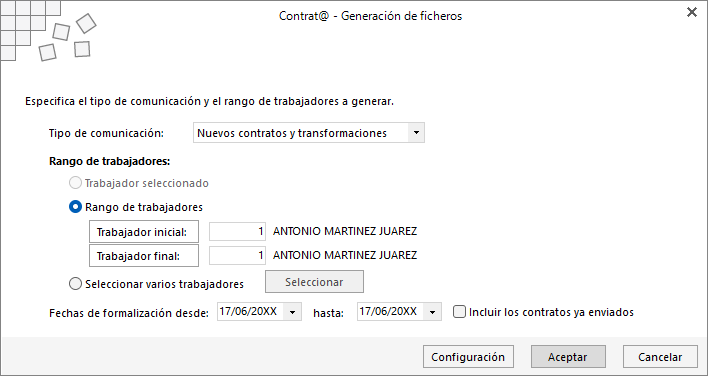Open the Configuración settings button
Screen dimensions: 708x376
tap(468, 357)
